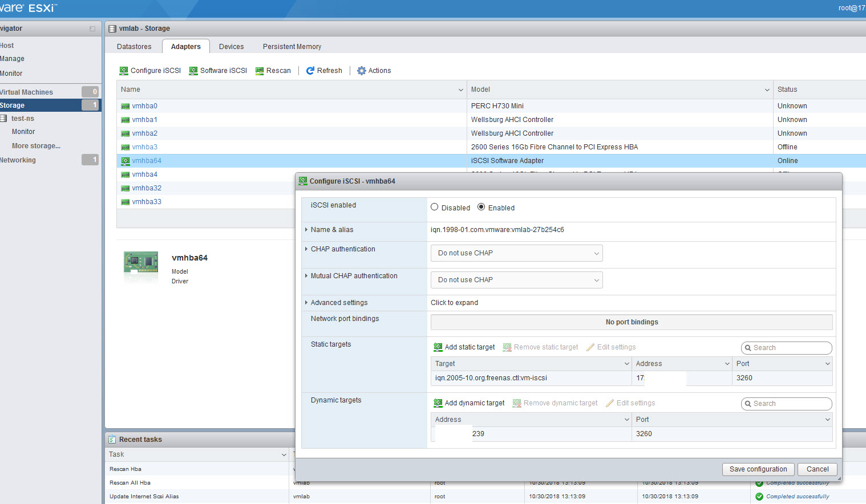Image resolution: width=866 pixels, height=504 pixels.
Task: Open the Actions gear menu
Action: click(x=361, y=71)
